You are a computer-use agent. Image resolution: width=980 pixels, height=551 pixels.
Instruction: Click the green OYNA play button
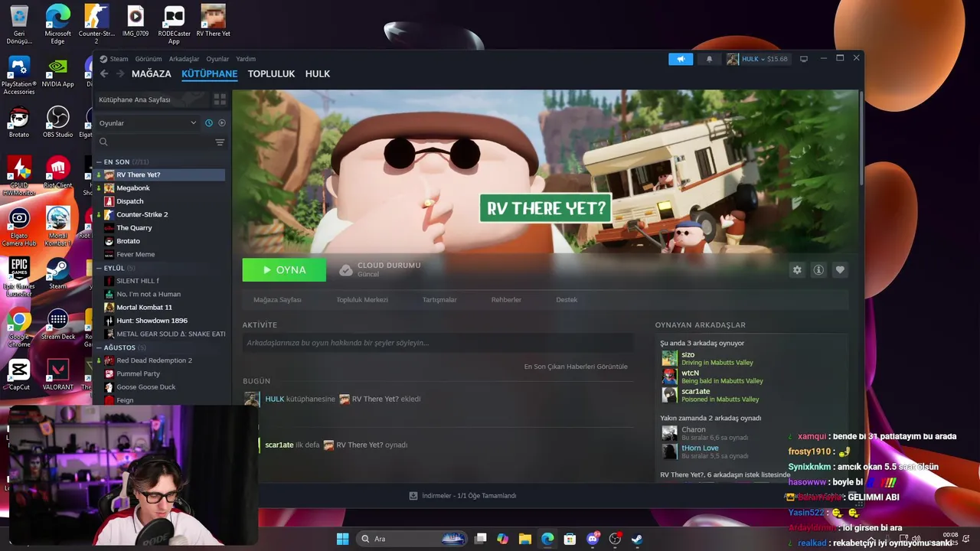(284, 270)
